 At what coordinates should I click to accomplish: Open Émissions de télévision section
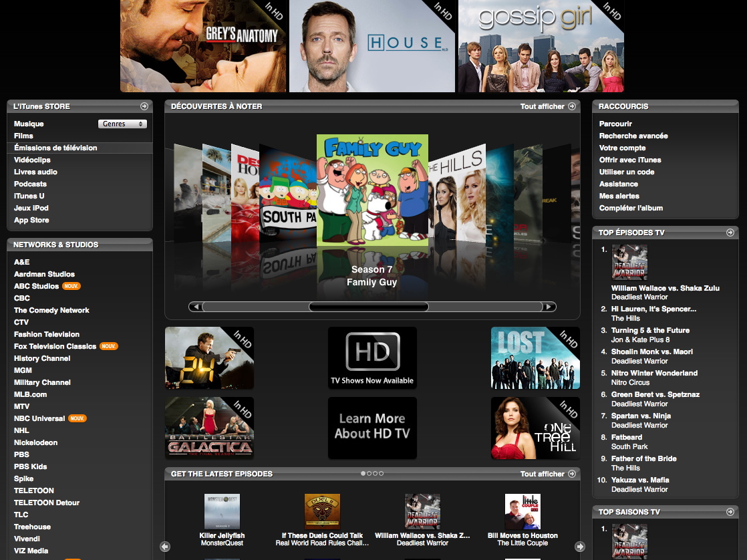pyautogui.click(x=55, y=148)
